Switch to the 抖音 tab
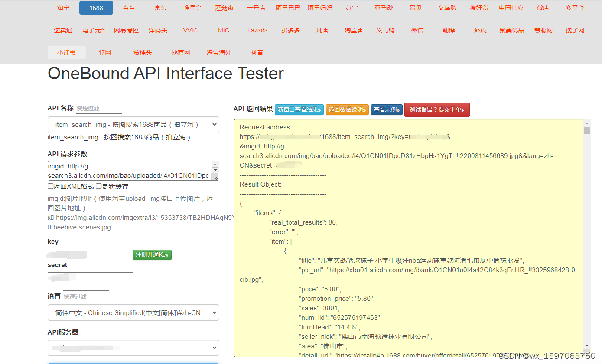 click(257, 52)
